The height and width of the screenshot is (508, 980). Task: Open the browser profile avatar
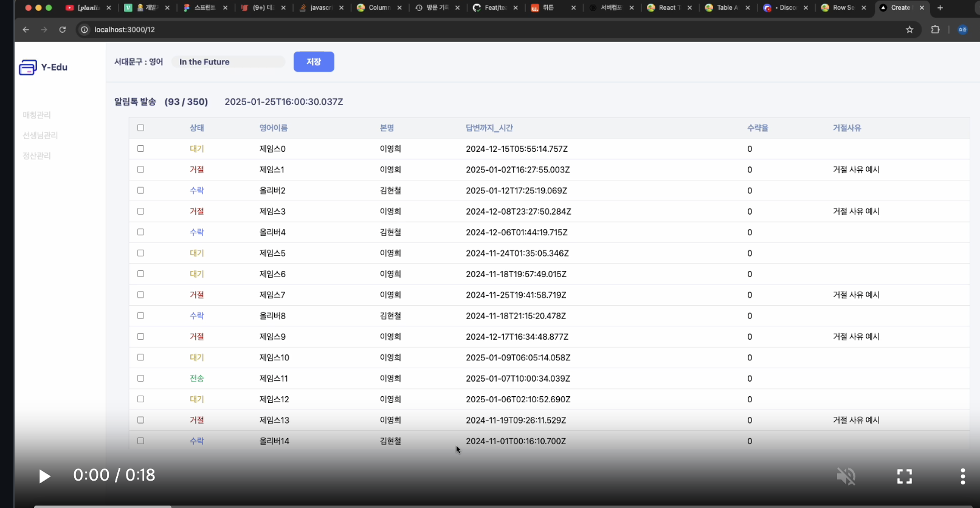[962, 29]
